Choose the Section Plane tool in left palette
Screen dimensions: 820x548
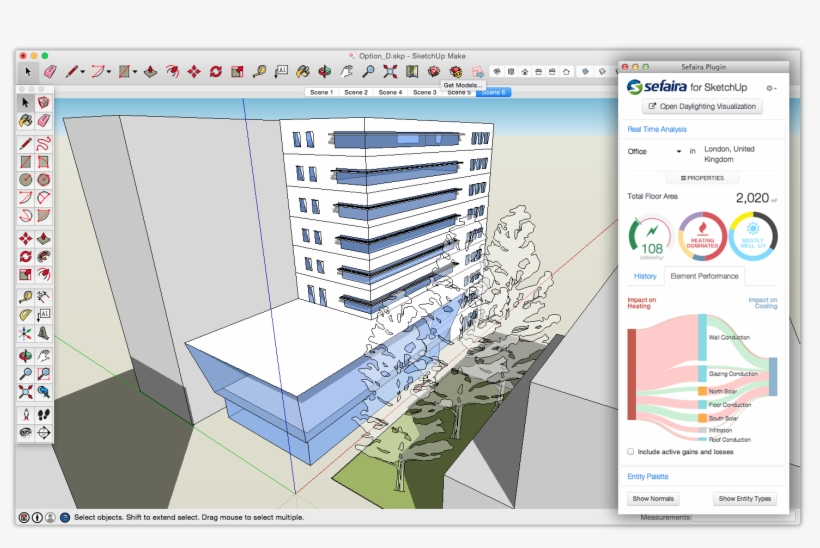[43, 433]
